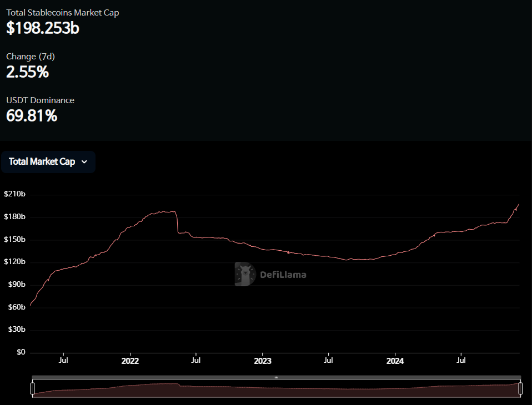Open the Total Market Cap dropdown

point(48,162)
